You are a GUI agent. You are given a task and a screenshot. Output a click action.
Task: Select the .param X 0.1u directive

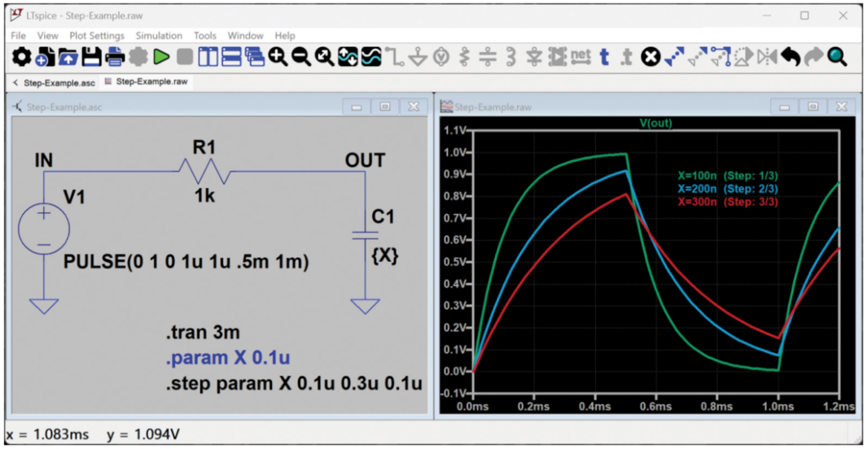coord(228,359)
